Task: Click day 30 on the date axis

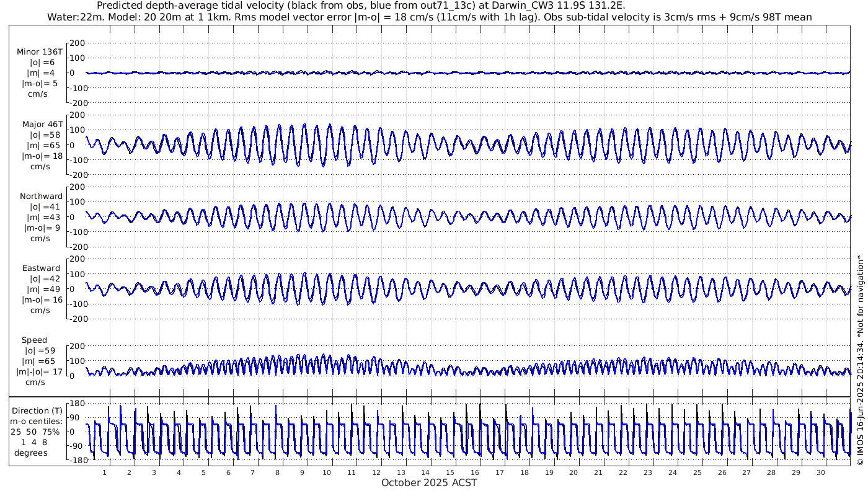Action: [820, 472]
